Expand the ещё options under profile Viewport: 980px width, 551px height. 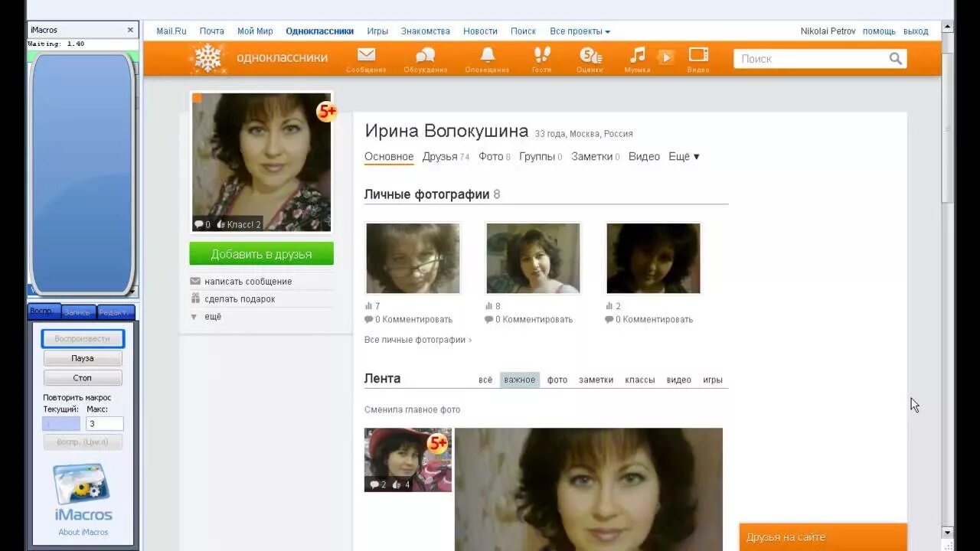[x=212, y=317]
